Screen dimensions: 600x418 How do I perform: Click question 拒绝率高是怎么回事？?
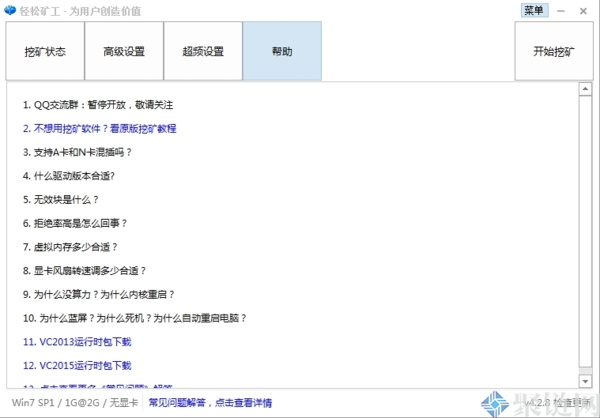click(x=74, y=223)
